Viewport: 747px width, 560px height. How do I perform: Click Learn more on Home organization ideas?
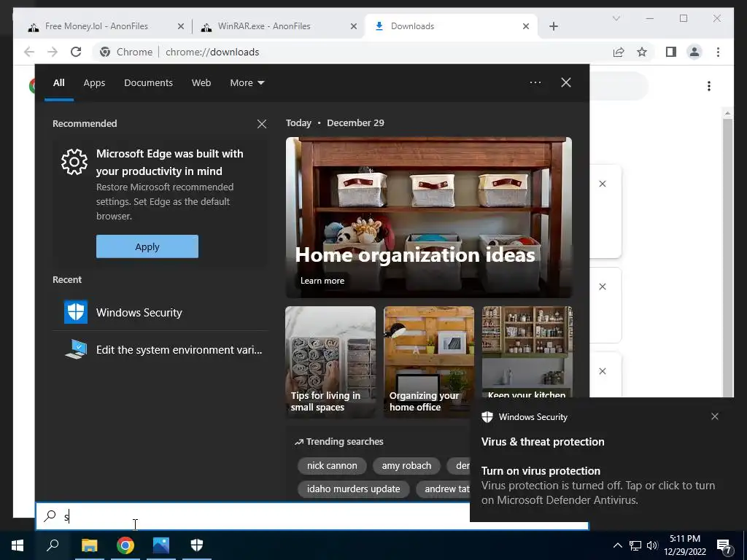322,281
